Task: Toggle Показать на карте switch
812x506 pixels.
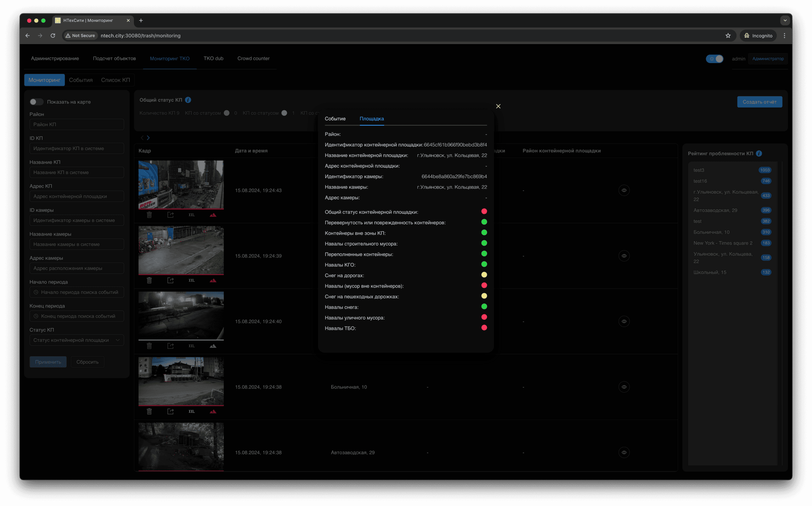Action: [36, 102]
